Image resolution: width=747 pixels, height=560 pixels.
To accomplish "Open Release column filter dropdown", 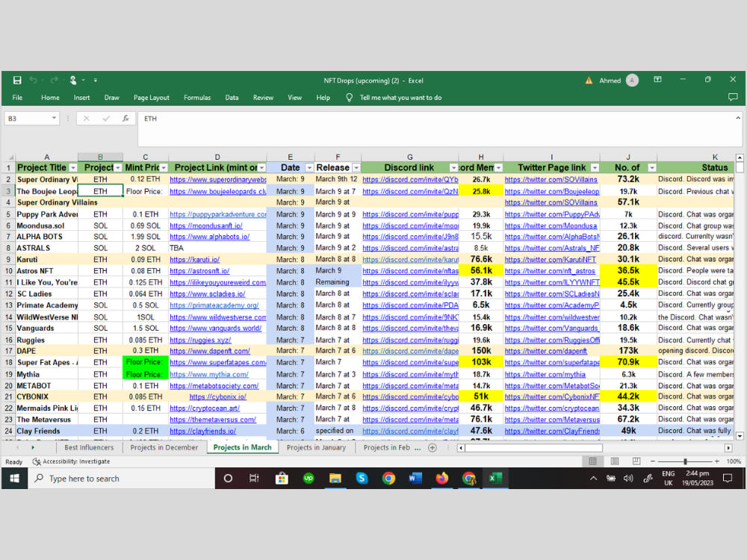I will (x=356, y=167).
